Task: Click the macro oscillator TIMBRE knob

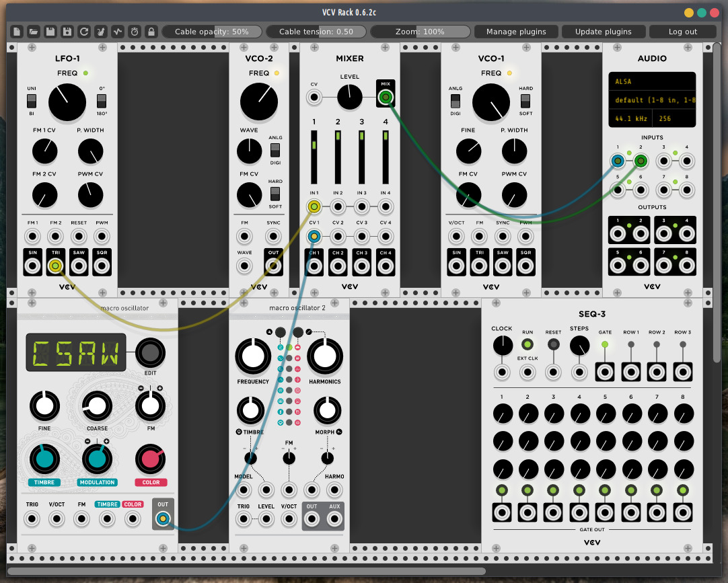Action: [44, 459]
